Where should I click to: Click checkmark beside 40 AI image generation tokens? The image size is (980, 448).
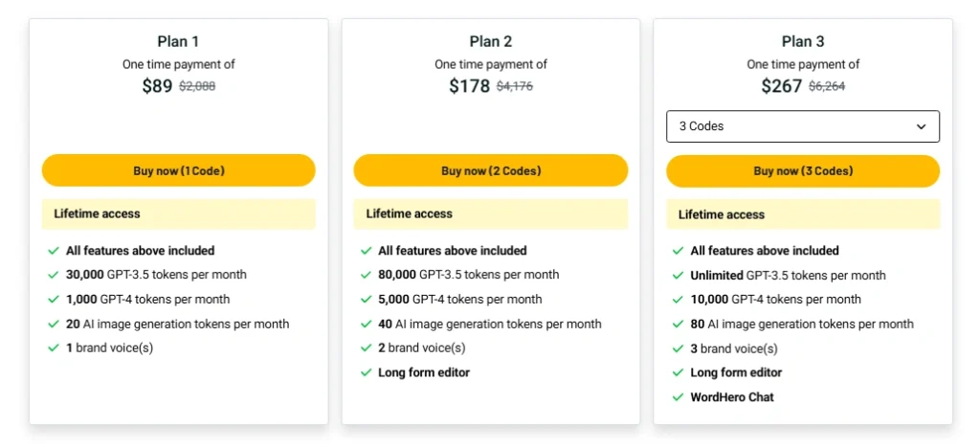tap(366, 325)
